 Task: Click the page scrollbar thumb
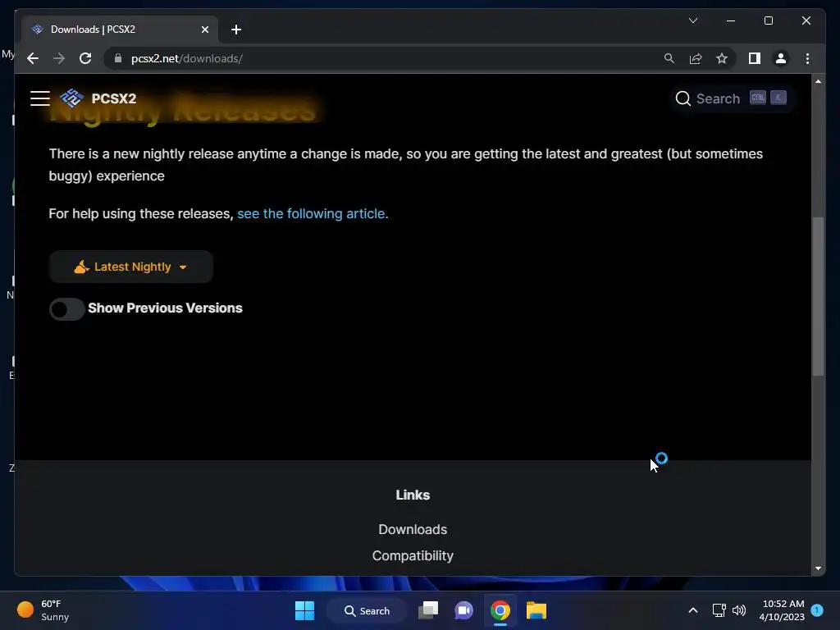(818, 296)
